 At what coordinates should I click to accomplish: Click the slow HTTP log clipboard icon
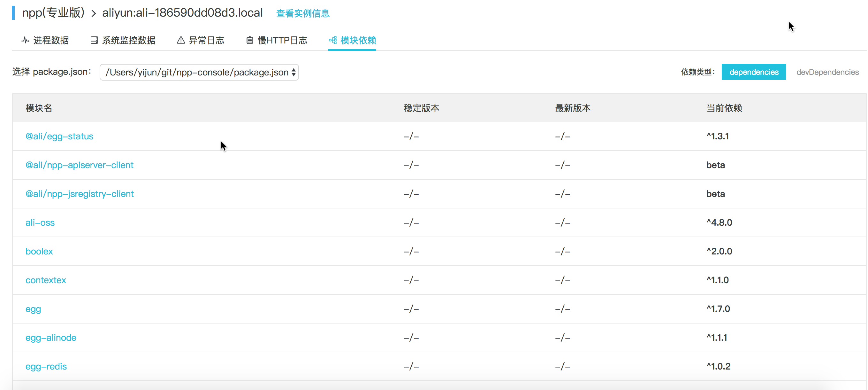(249, 41)
